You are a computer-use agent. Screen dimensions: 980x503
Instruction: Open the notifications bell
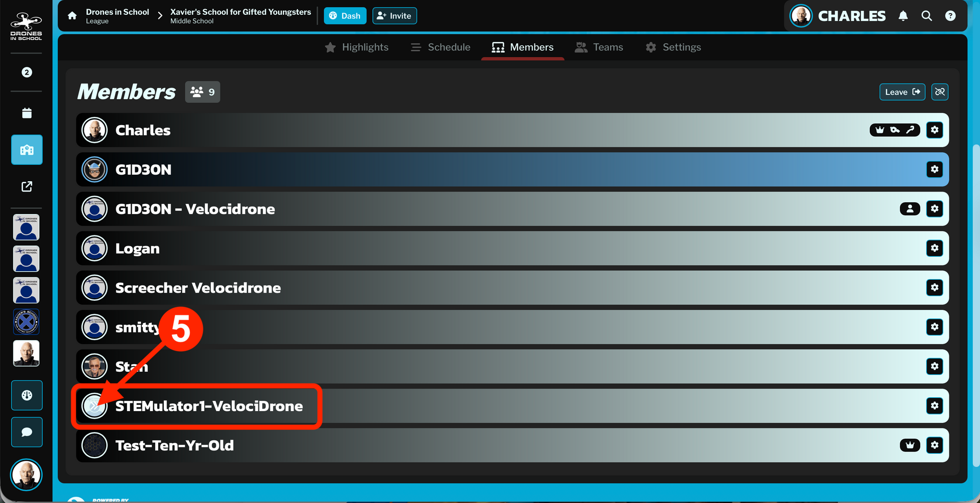(x=903, y=16)
